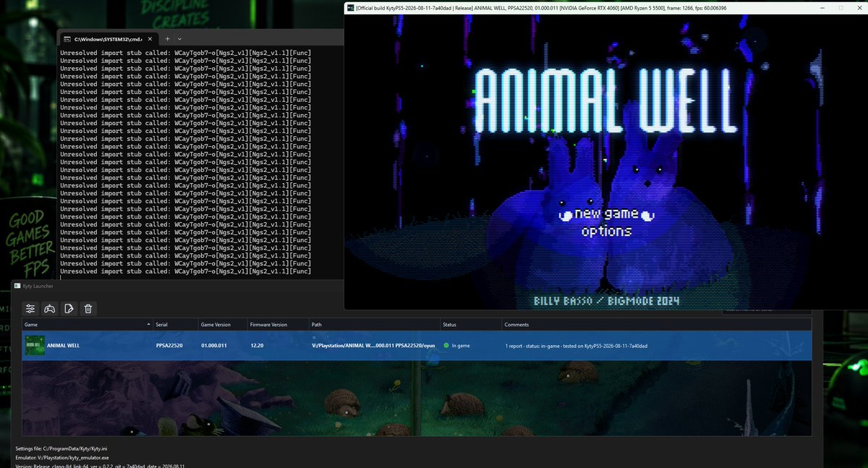Close the cmd.exe terminal tab
Viewport: 868px width, 468px height.
click(x=148, y=38)
